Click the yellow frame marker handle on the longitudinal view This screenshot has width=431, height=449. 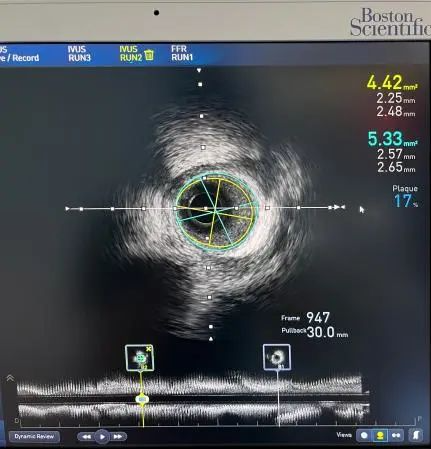pyautogui.click(x=142, y=399)
